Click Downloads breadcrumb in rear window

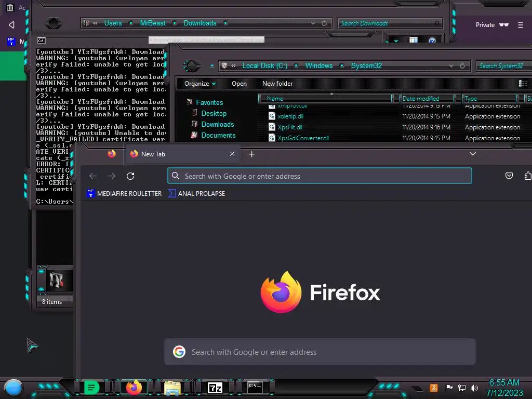(x=200, y=23)
